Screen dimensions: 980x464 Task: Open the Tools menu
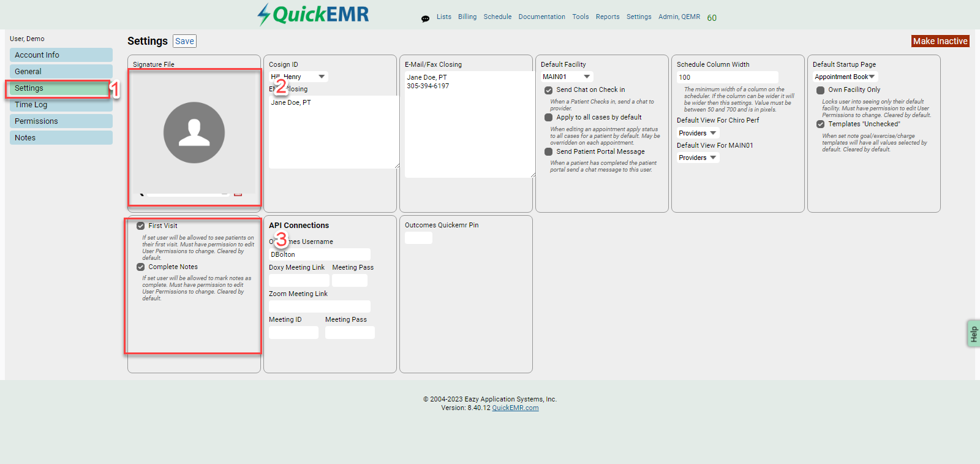coord(581,17)
